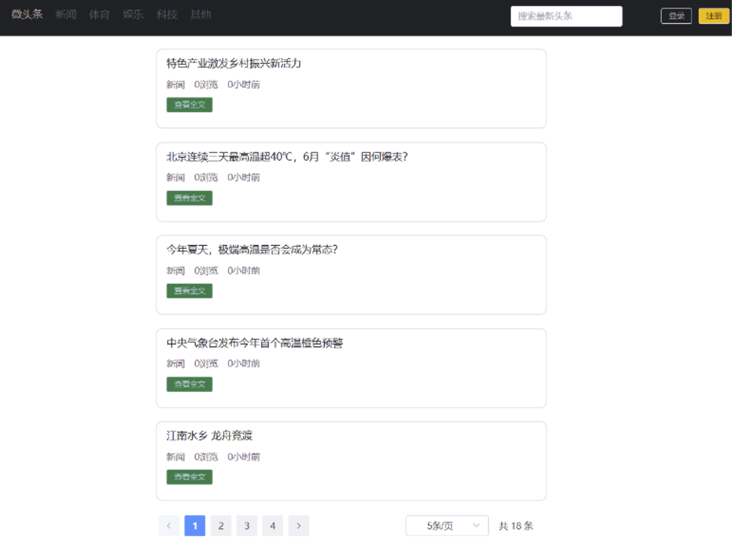Go to previous page using left arrow
Viewport: 732px width, 560px height.
[169, 525]
